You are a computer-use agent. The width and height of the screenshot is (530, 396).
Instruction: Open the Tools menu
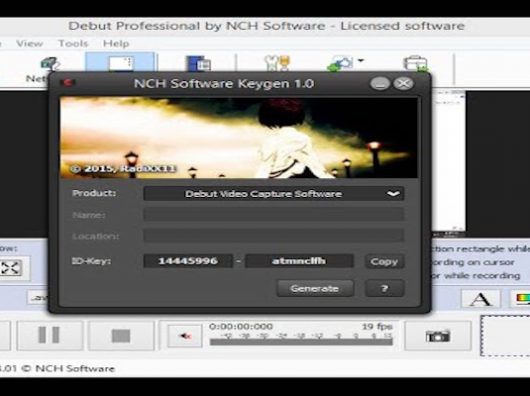point(73,44)
